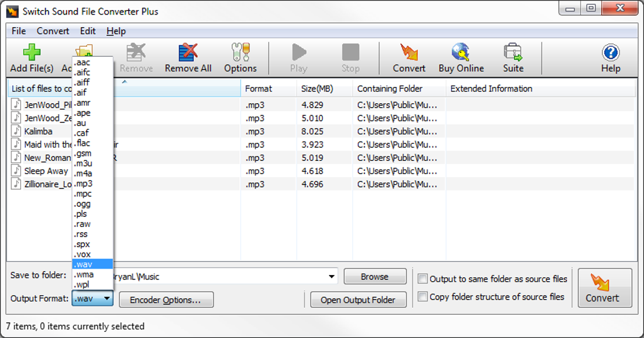Pick highlighted .wav in format list
This screenshot has width=644, height=338.
(x=92, y=264)
